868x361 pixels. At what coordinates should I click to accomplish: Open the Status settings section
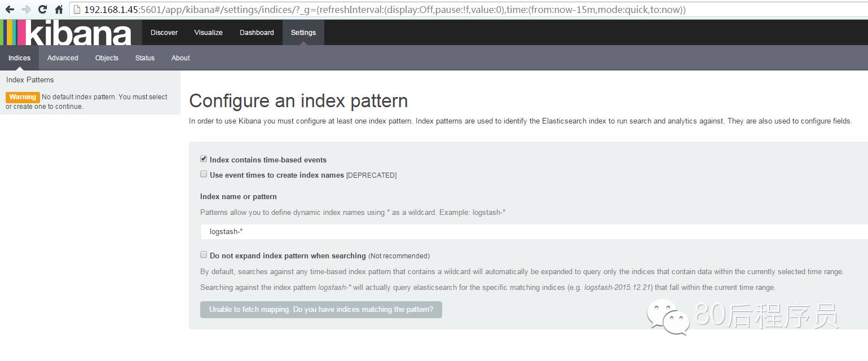point(145,58)
